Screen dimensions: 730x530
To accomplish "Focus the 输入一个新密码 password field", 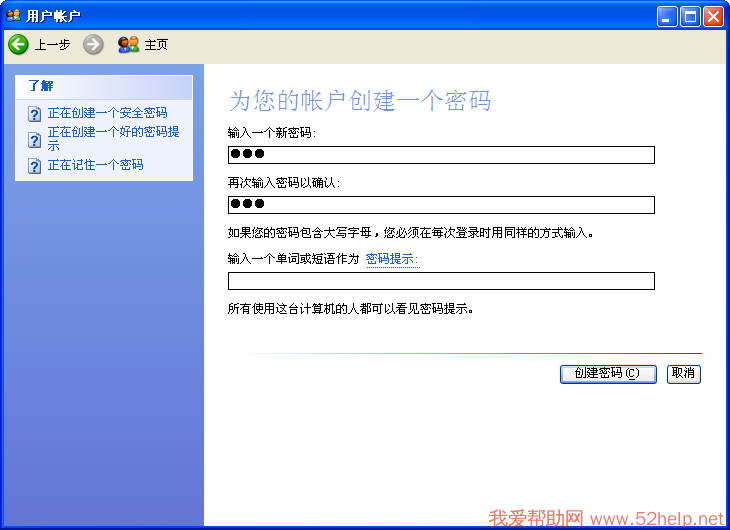I will 441,155.
